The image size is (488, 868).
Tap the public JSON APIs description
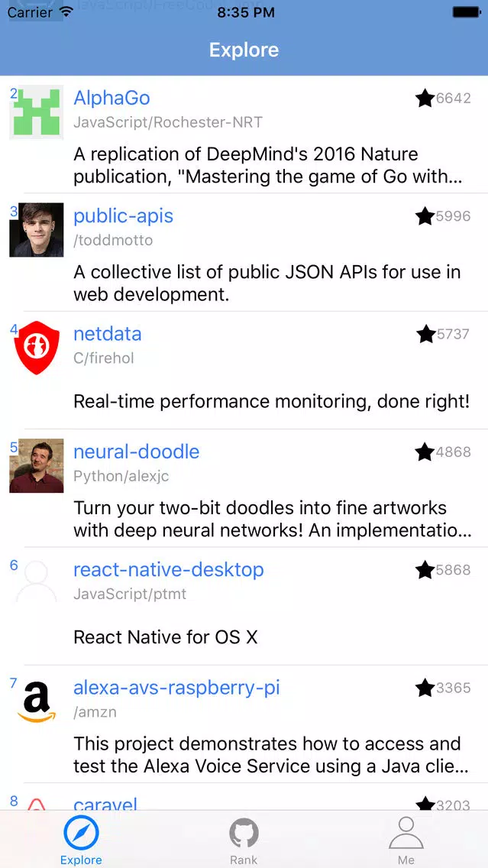tap(267, 283)
